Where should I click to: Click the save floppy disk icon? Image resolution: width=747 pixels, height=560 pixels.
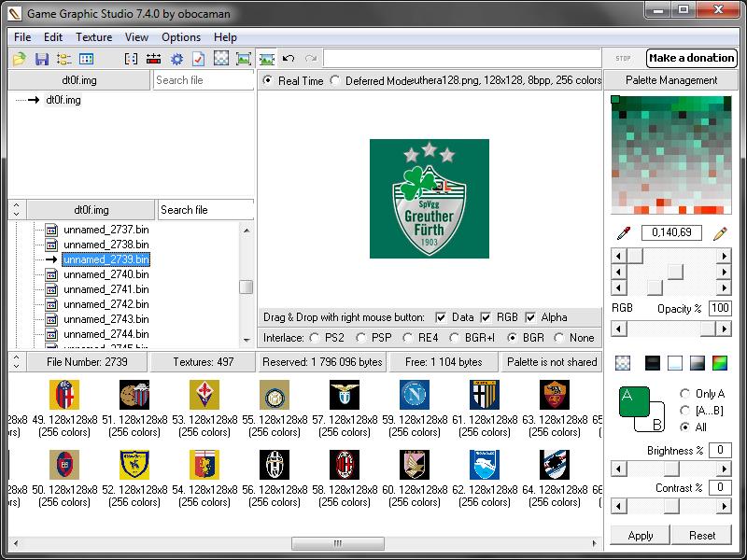[x=42, y=59]
